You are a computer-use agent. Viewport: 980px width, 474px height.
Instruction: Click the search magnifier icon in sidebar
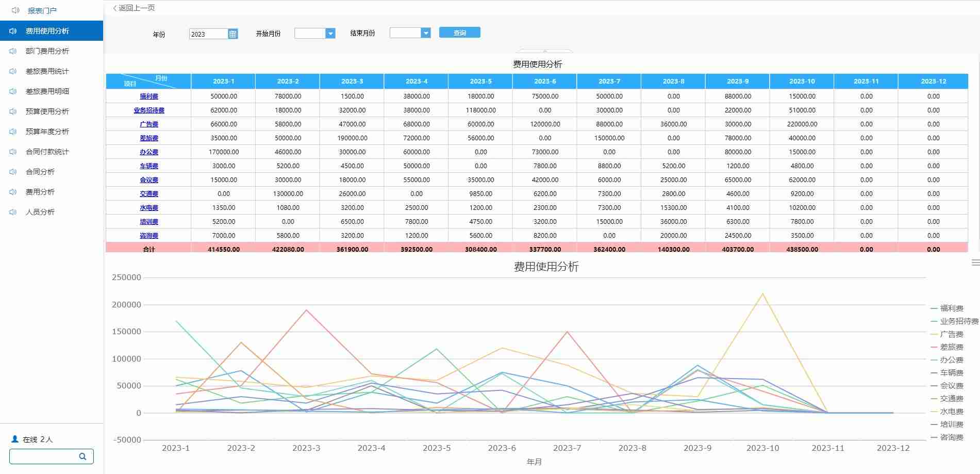click(x=82, y=456)
